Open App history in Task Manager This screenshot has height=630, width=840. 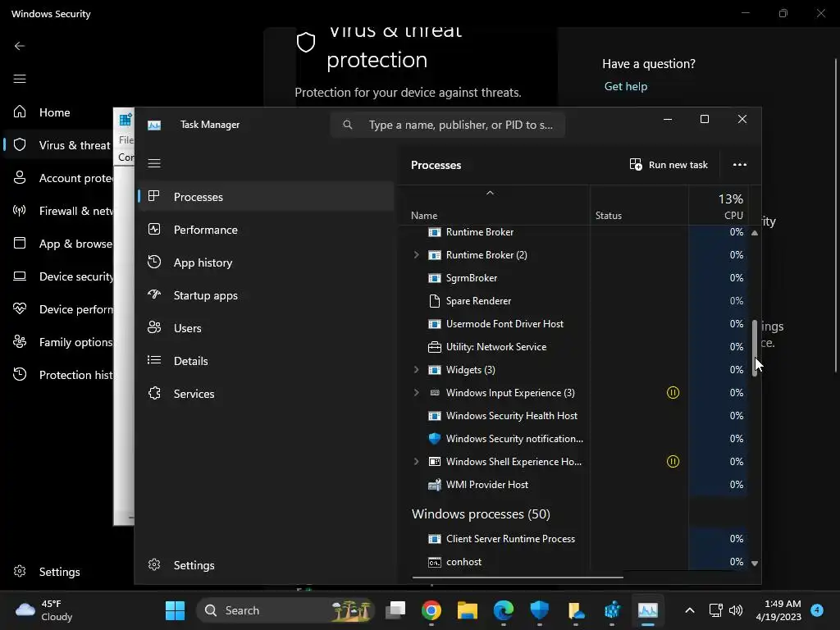point(267,262)
